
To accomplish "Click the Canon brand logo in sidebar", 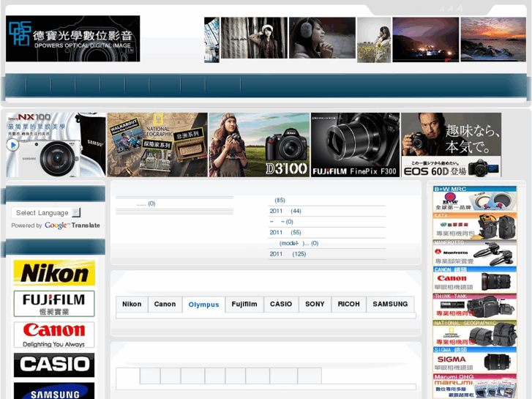I will point(54,335).
